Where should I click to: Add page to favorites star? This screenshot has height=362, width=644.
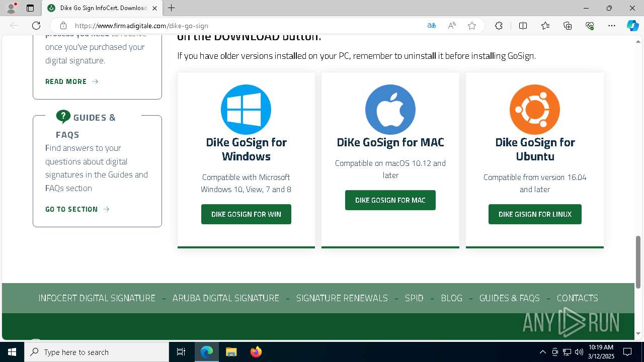tap(472, 26)
